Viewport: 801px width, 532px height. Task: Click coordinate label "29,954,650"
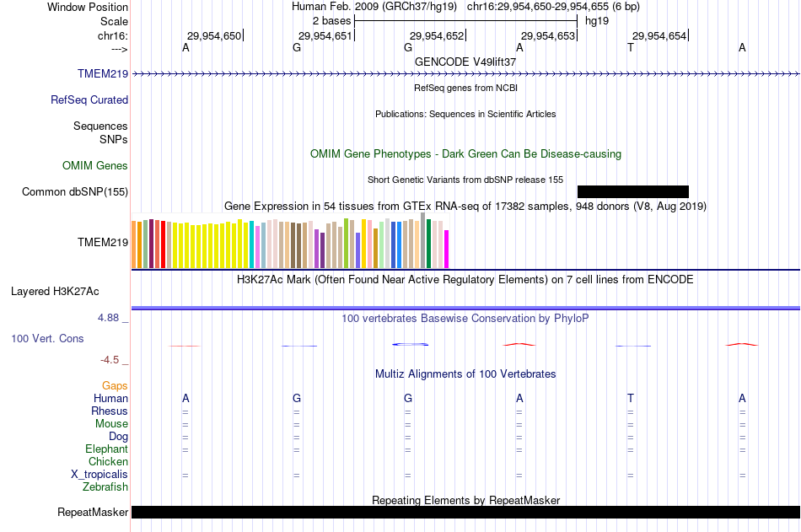[x=214, y=35]
